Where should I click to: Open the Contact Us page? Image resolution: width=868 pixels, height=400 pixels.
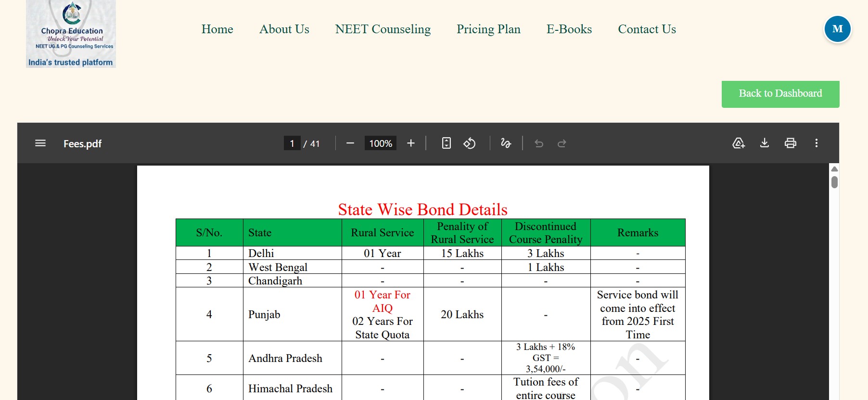tap(647, 29)
